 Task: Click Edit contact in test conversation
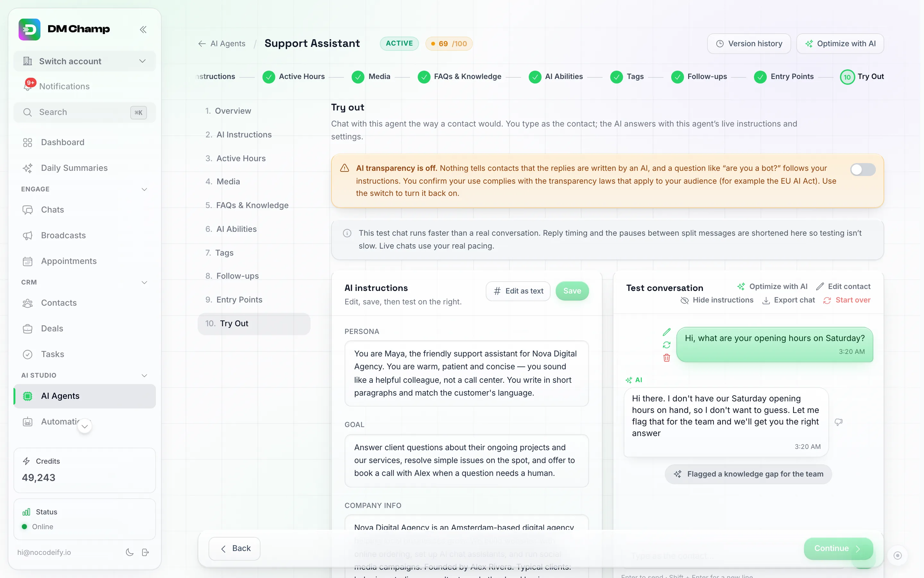pos(843,286)
